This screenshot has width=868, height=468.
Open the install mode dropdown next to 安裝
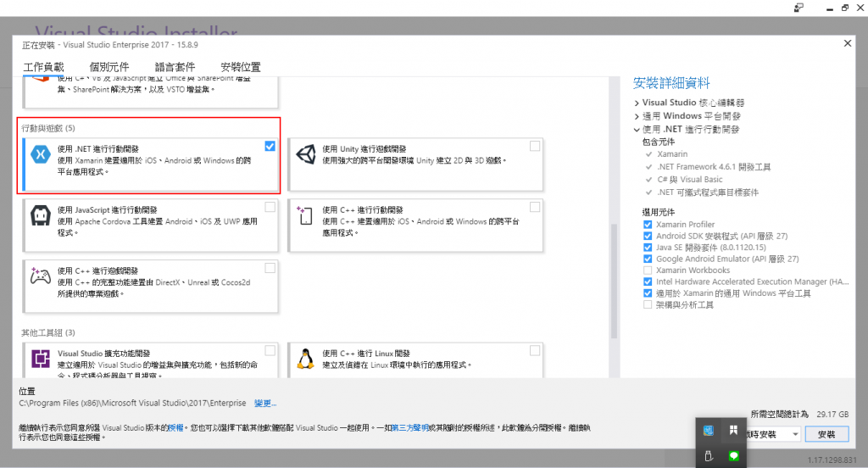(795, 434)
